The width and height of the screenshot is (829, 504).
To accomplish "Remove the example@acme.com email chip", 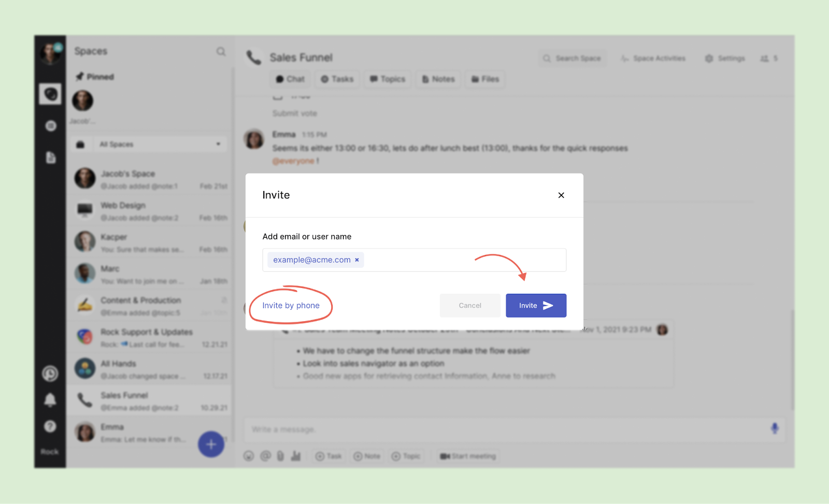I will (357, 260).
